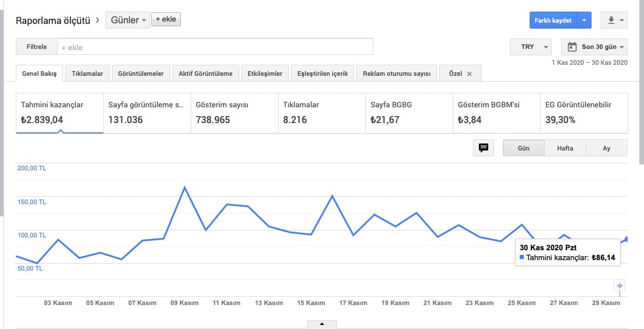Click the plus marker at chart end
The image size is (644, 329).
click(x=619, y=285)
